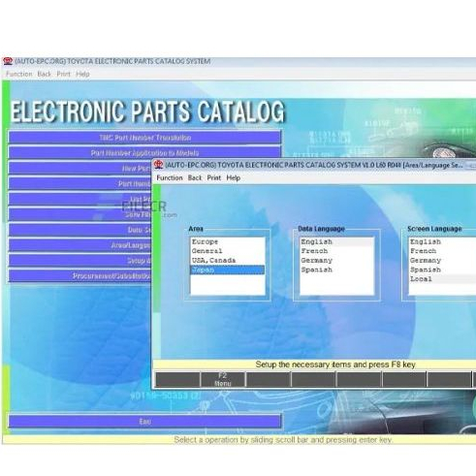Click Part Number Application to Models button
This screenshot has height=476, width=476.
tap(144, 153)
